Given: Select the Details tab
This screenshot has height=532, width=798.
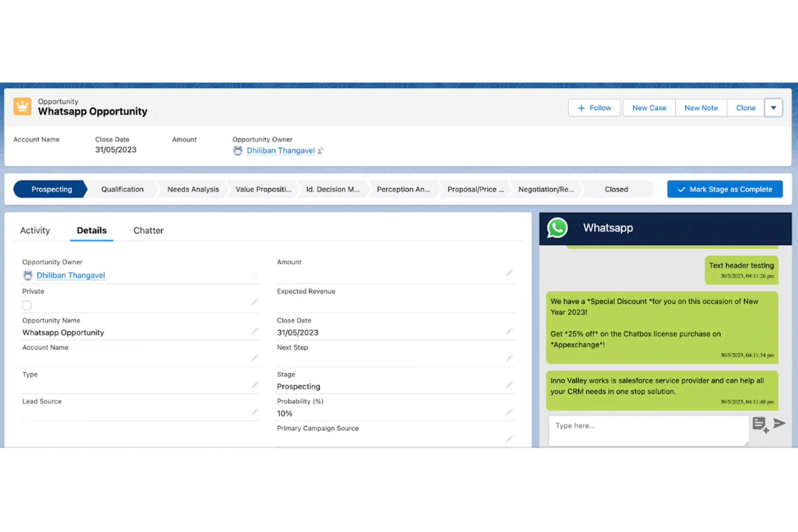Looking at the screenshot, I should [92, 231].
